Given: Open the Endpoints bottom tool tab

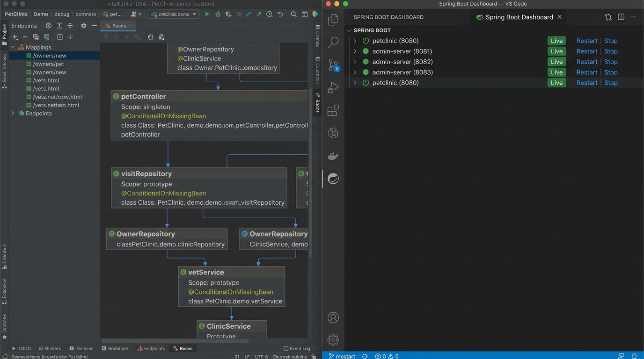Looking at the screenshot, I should 151,348.
